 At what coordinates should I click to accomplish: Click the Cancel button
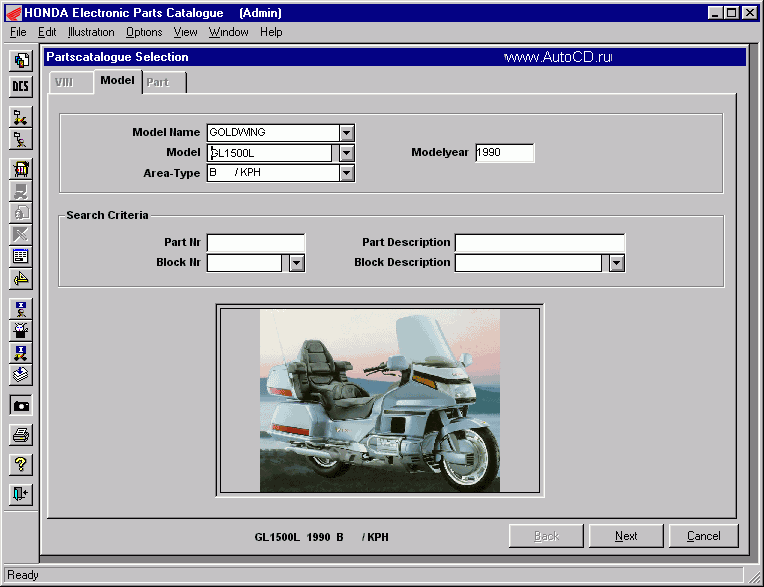[704, 536]
